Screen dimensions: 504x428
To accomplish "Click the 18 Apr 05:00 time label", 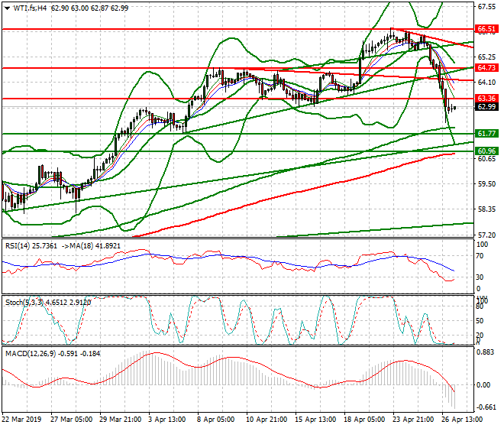I will coord(364,420).
